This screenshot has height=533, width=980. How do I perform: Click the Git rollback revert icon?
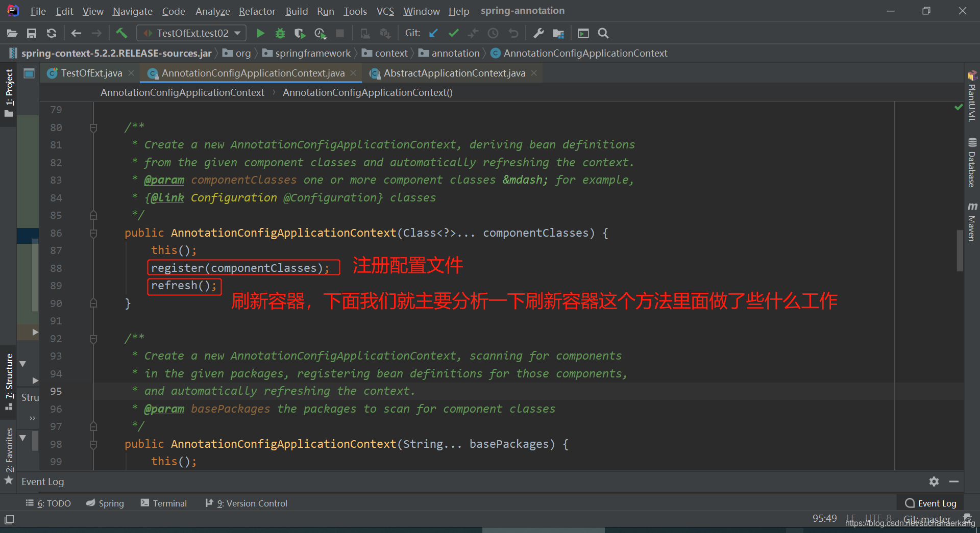tap(513, 33)
